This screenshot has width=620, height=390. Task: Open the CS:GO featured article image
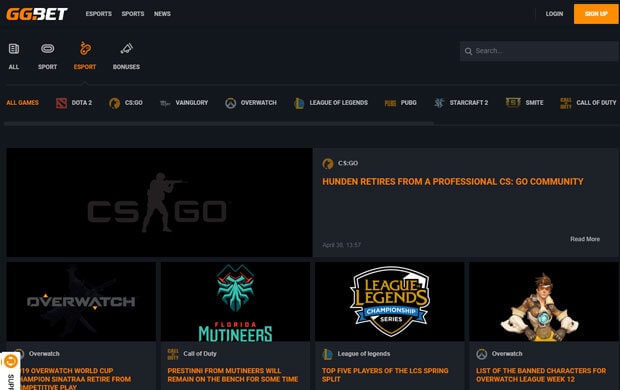tap(159, 203)
